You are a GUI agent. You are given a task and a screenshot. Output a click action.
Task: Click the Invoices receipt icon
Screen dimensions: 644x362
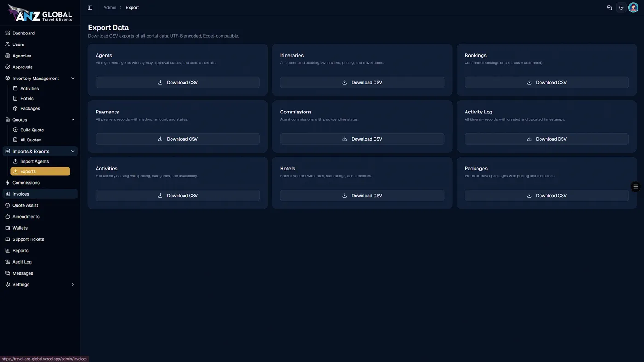point(7,194)
